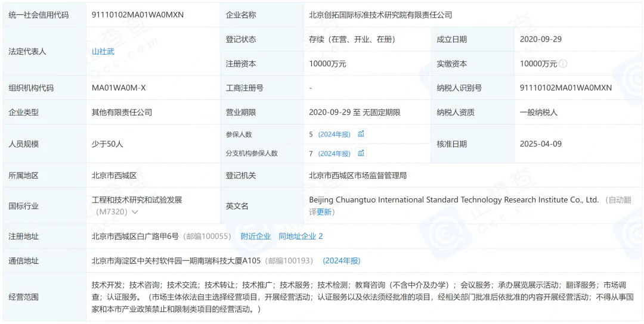Viewport: 644px width, 324px height.
Task: Open the 2024年报 link beside 分支机构参保人数 7
Action: click(335, 154)
